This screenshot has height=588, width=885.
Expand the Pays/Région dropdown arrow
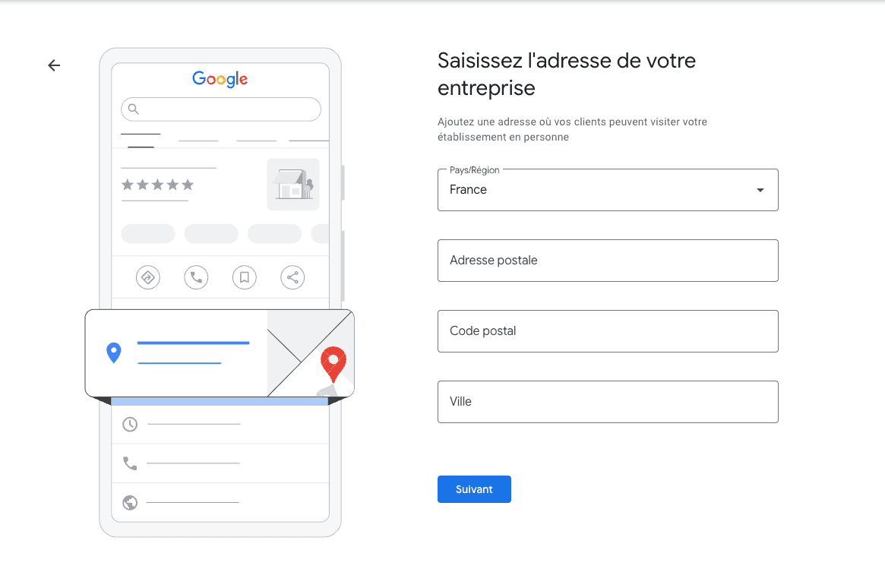point(760,190)
